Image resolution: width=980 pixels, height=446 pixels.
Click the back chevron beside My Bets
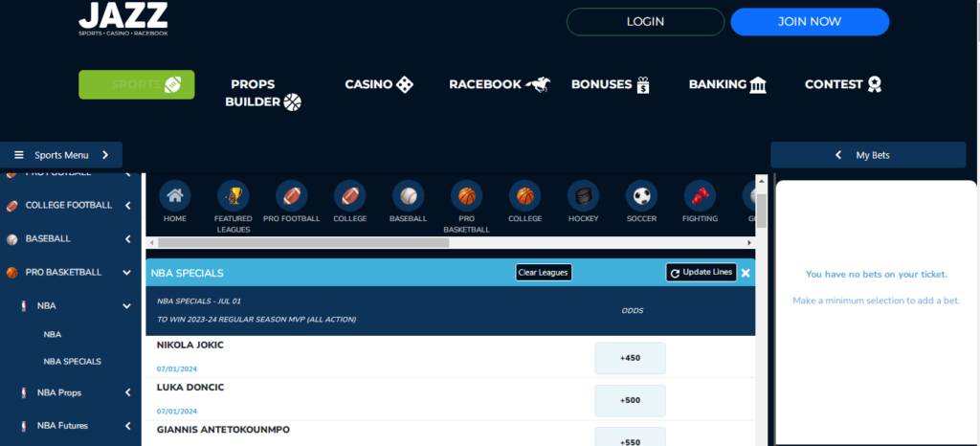[838, 155]
